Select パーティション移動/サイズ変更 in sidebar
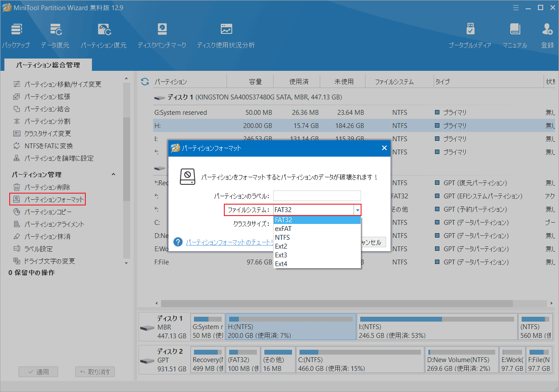The width and height of the screenshot is (559, 392). pos(58,84)
